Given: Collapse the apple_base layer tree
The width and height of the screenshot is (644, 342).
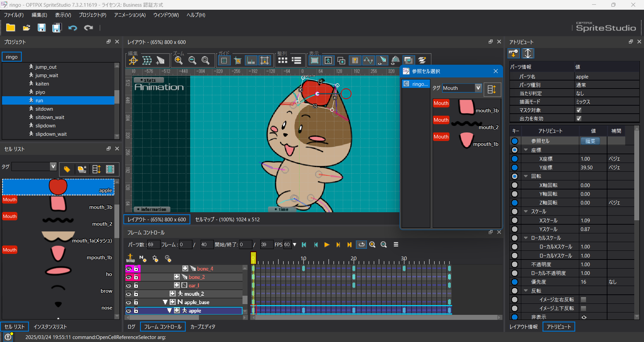Looking at the screenshot, I should pos(165,302).
